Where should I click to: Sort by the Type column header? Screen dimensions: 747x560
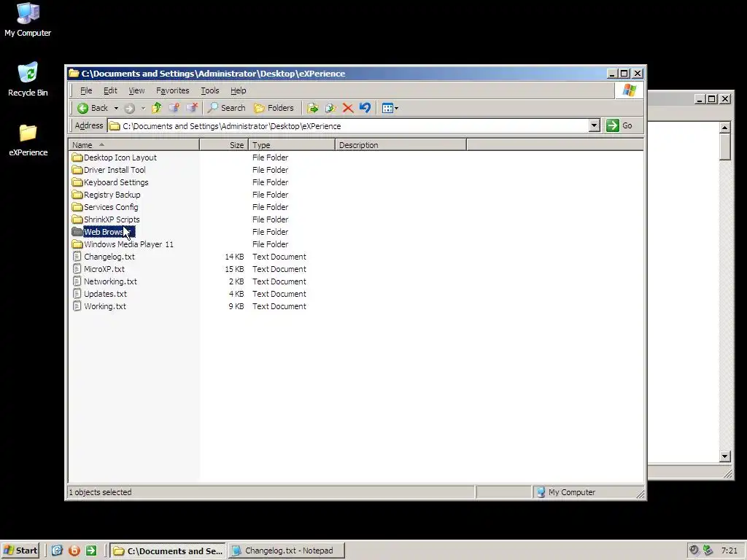coord(292,145)
